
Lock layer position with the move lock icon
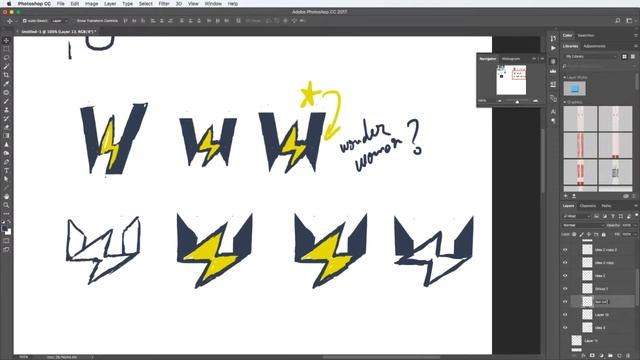[x=589, y=234]
